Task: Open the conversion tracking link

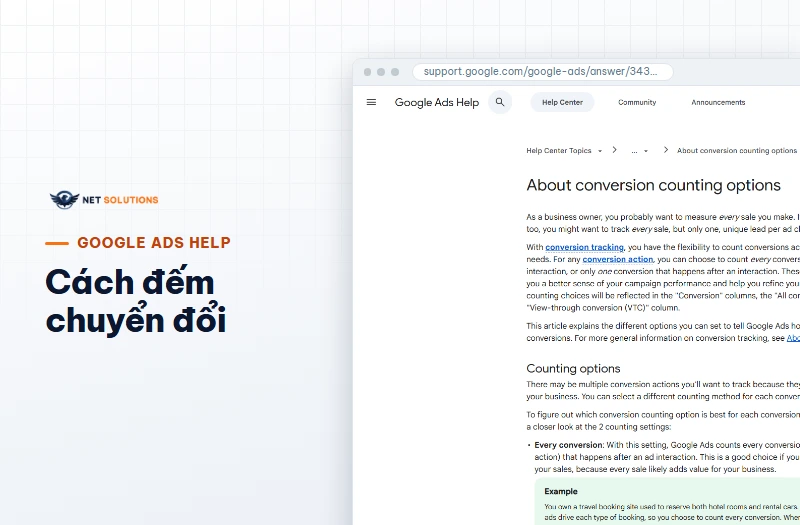Action: point(584,247)
